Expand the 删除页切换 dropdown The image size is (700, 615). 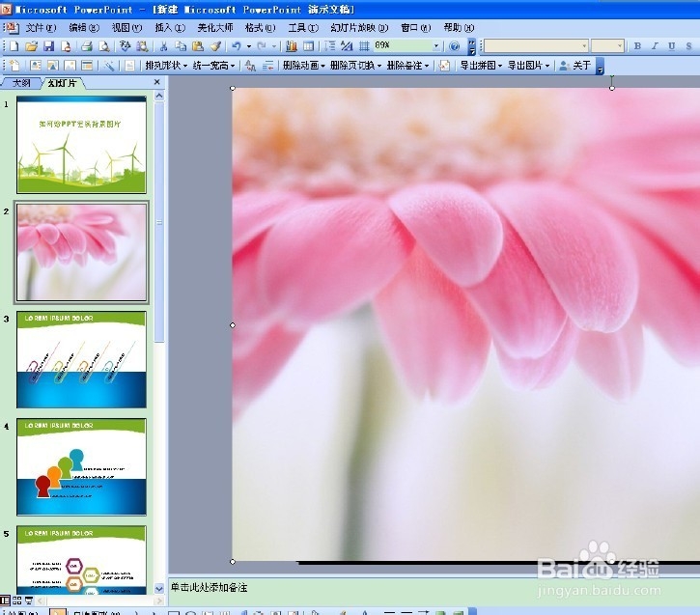[379, 66]
